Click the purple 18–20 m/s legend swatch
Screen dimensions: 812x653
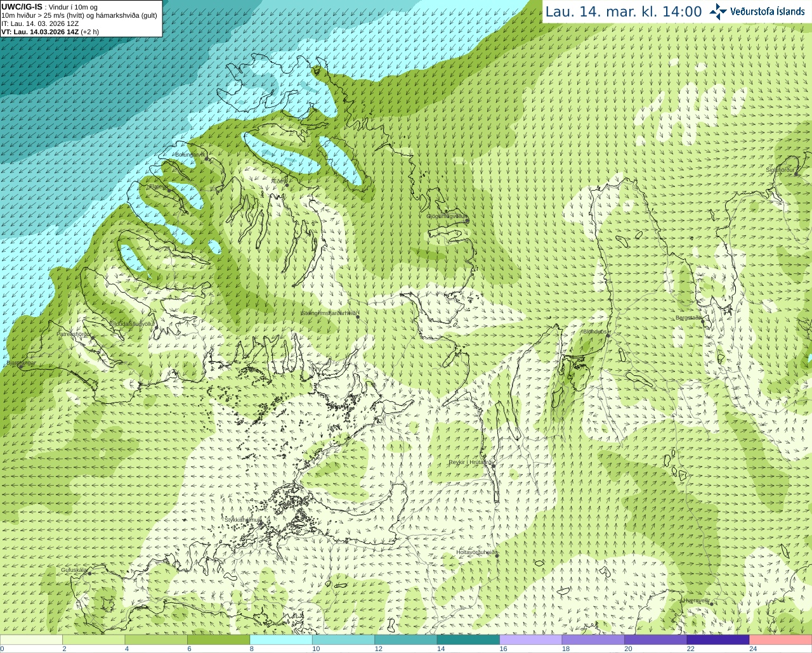pos(593,640)
